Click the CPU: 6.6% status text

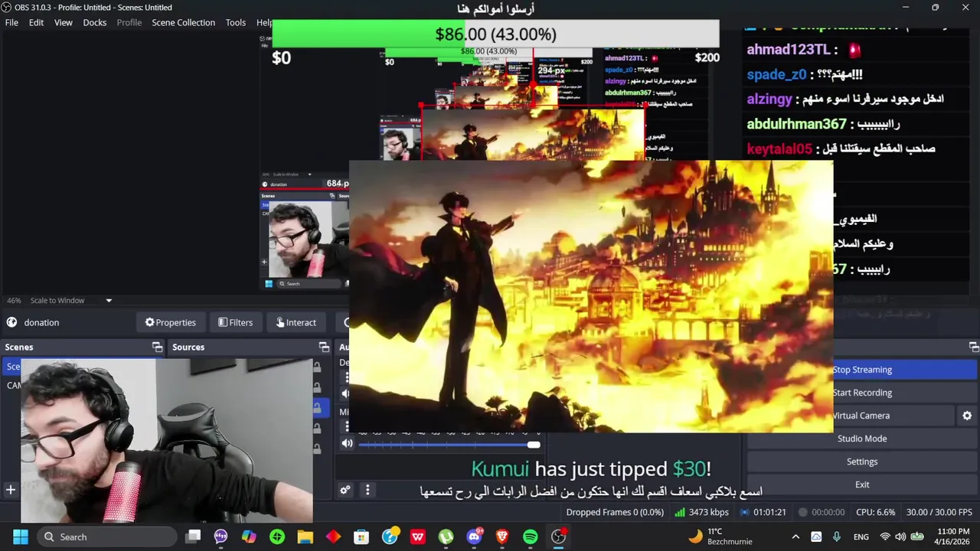(875, 512)
